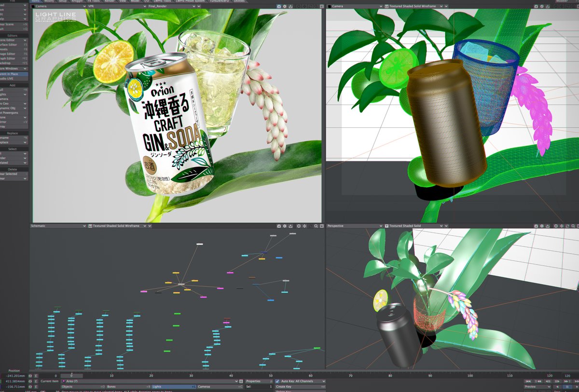Toggle X position channel button
The height and width of the screenshot is (392, 579).
30,376
